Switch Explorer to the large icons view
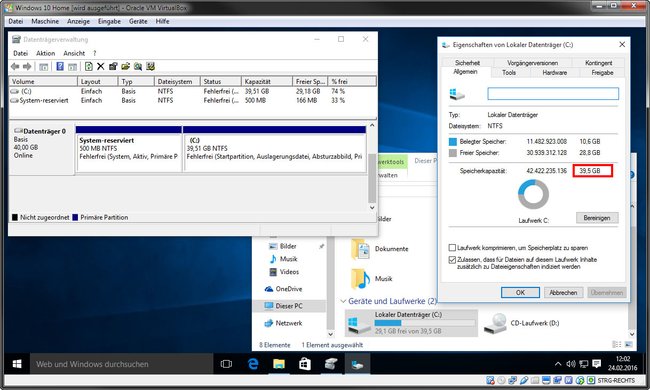The width and height of the screenshot is (650, 390). coord(629,344)
